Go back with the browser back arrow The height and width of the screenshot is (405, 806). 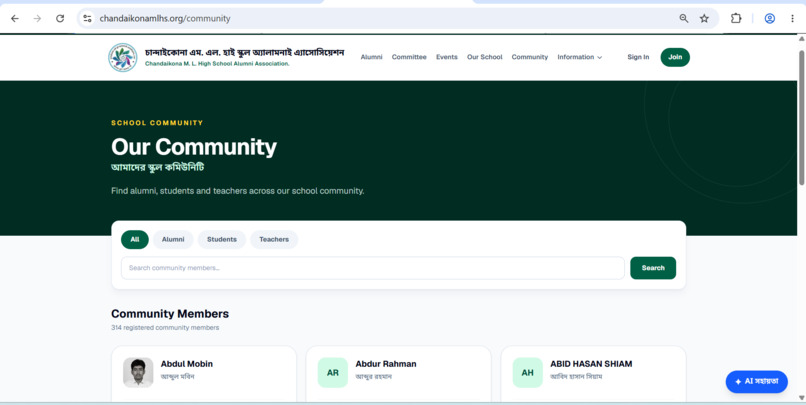[15, 19]
